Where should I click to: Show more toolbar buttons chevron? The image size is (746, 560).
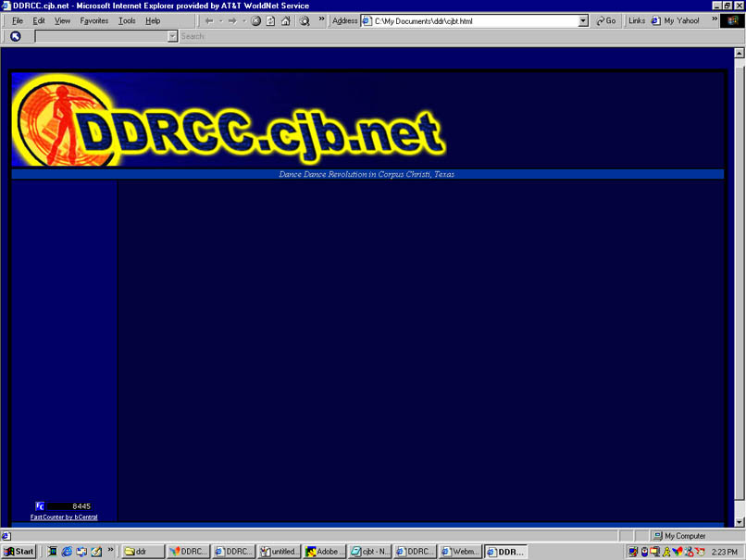click(321, 19)
